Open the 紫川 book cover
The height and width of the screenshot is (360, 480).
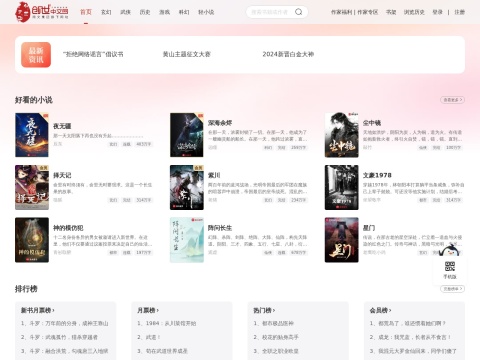tap(187, 187)
